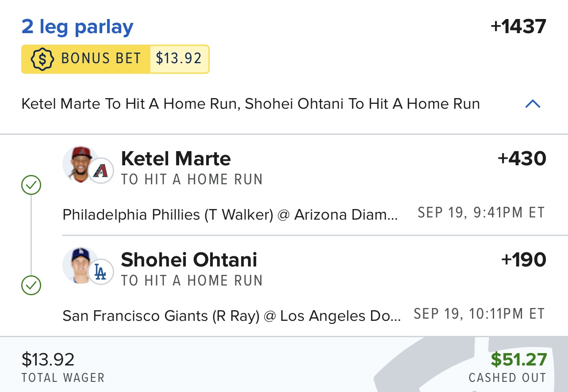Image resolution: width=568 pixels, height=392 pixels.
Task: Open the Giants at Dodgers matchup
Action: [x=232, y=316]
